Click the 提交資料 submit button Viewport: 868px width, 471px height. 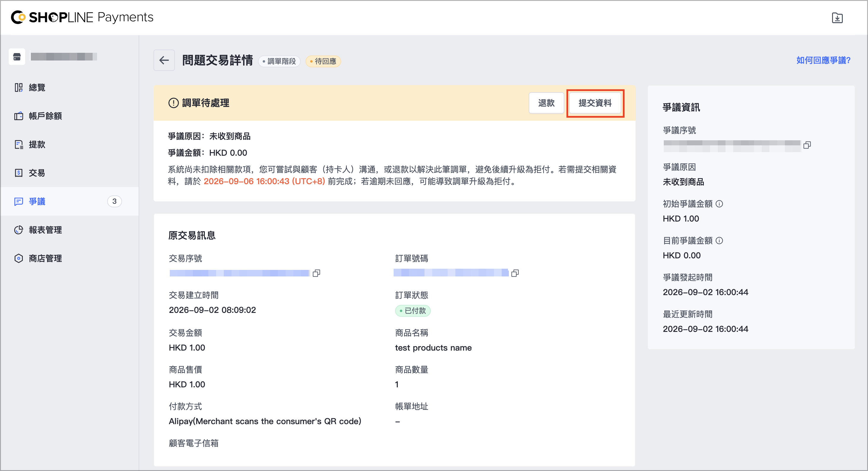click(x=595, y=103)
